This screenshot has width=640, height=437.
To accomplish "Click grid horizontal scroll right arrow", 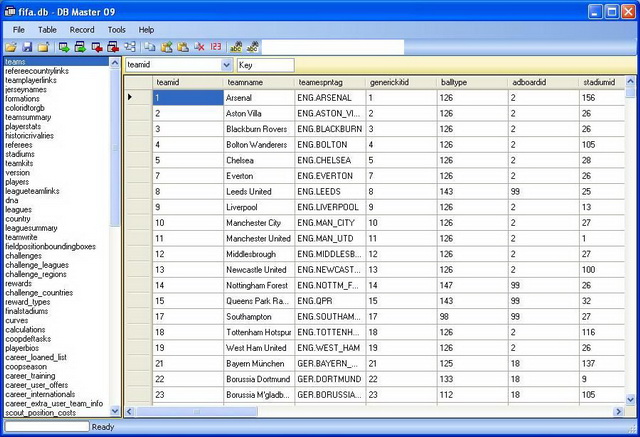I will tap(619, 411).
